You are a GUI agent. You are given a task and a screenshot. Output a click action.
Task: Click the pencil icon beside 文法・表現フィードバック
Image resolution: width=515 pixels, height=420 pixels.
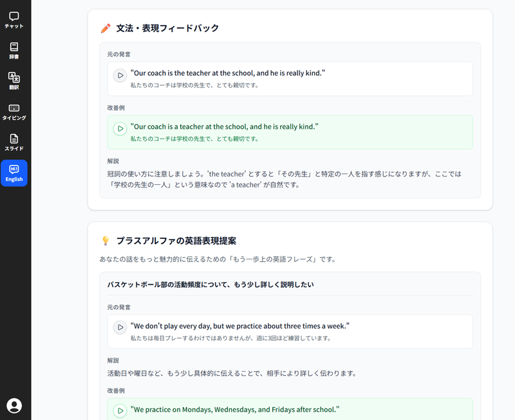(x=106, y=28)
